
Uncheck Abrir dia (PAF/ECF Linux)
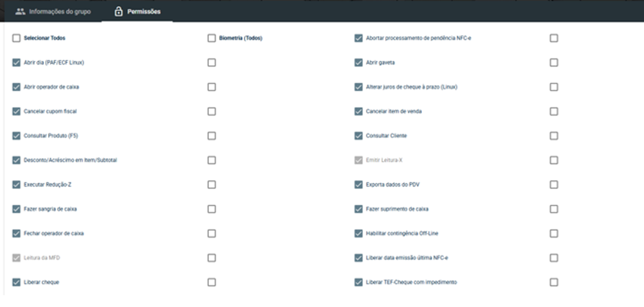coord(16,62)
